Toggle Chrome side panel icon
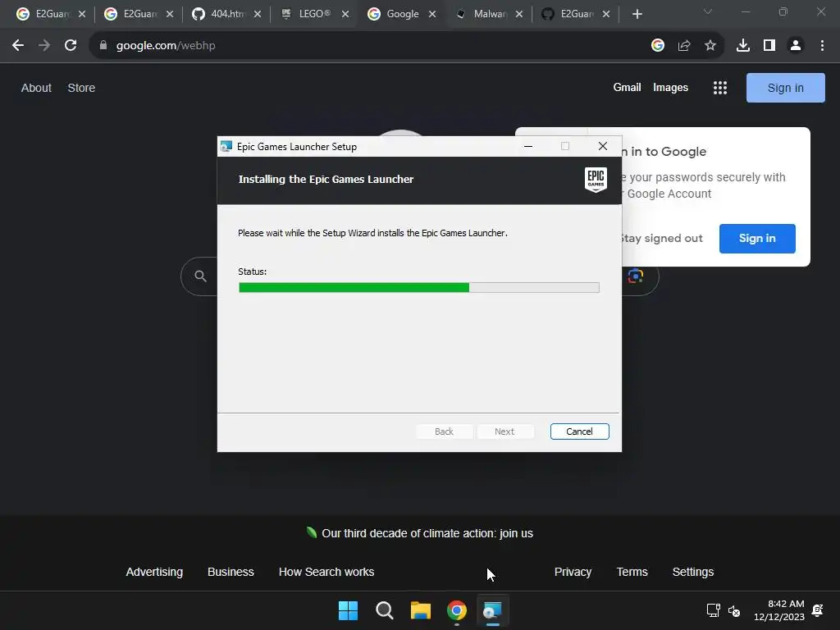840x630 pixels. (769, 46)
